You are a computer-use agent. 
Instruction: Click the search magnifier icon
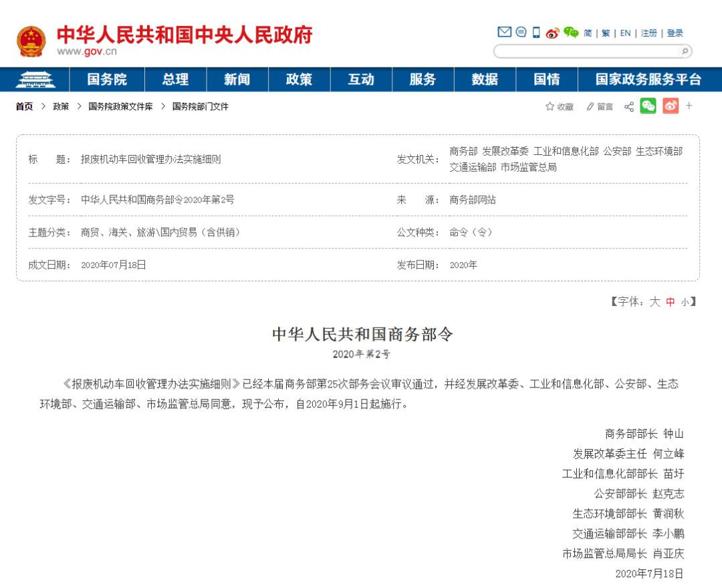pyautogui.click(x=685, y=51)
